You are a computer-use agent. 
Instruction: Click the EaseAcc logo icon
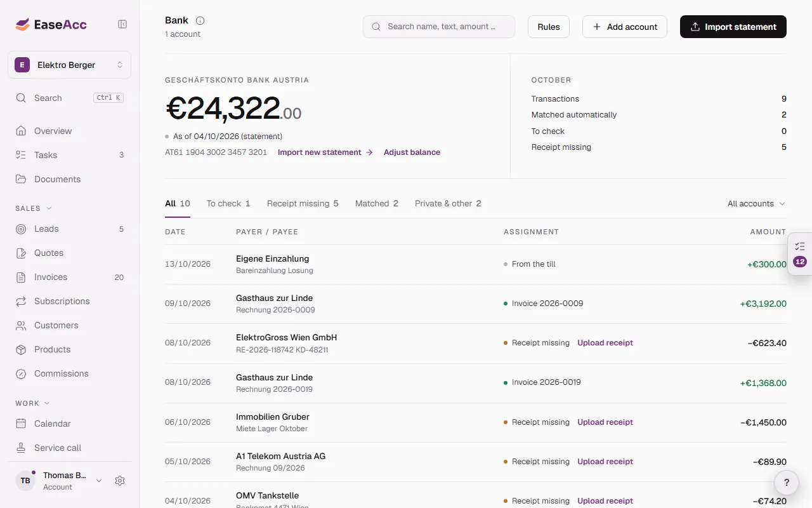[x=23, y=25]
